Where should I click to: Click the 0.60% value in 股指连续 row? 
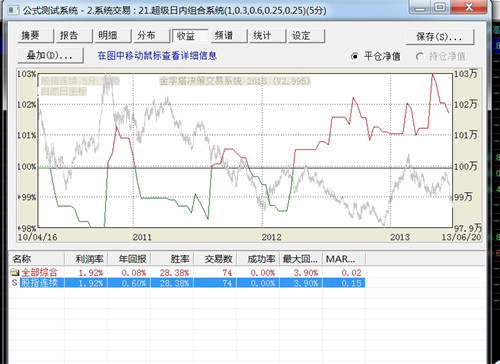tap(134, 283)
